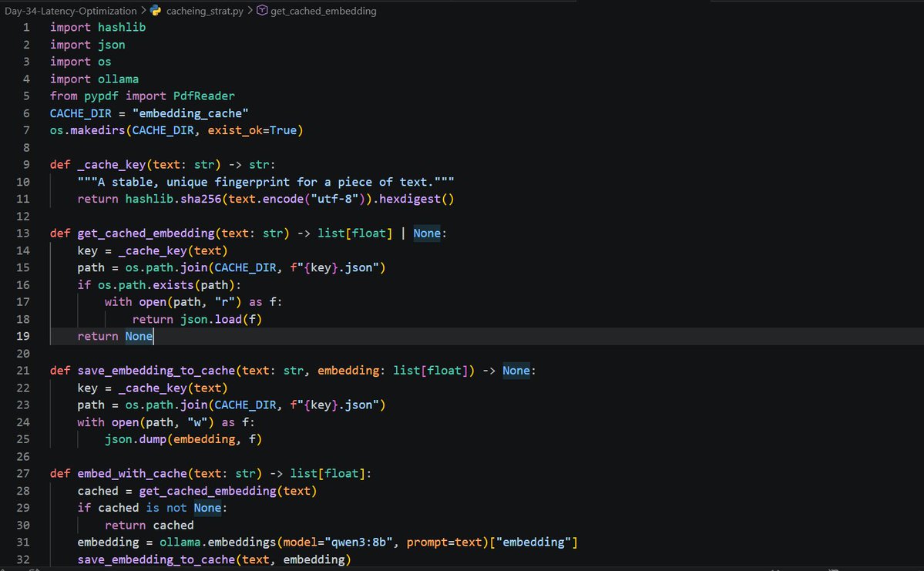
Task: Click "None" in the return type on line 13
Action: 427,233
